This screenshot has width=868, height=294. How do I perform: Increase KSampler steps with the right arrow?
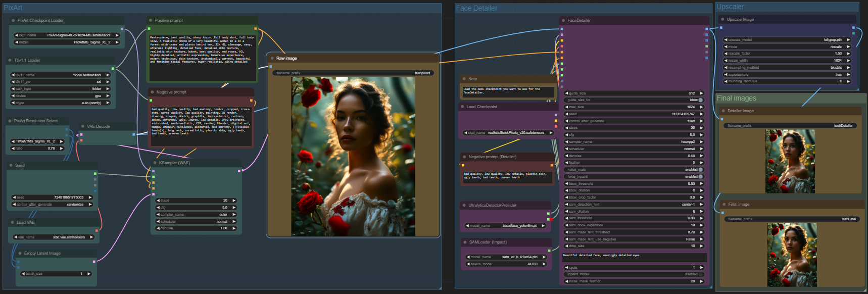[x=234, y=201]
